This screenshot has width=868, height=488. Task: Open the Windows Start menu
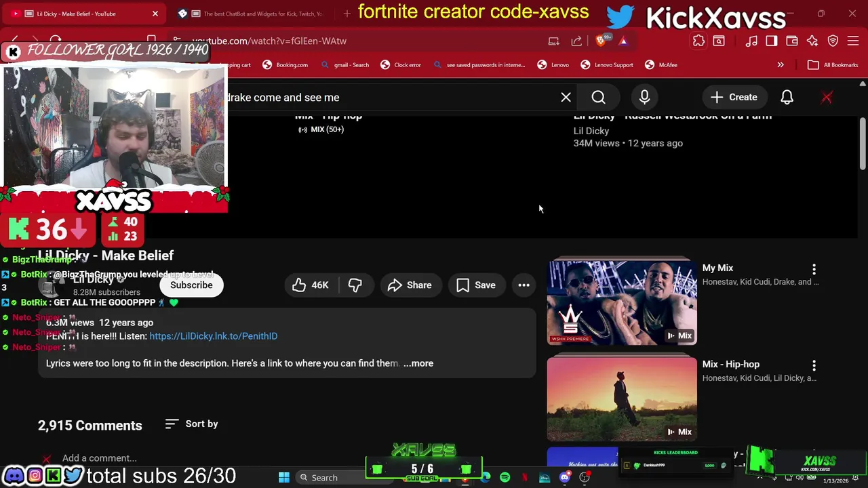[284, 478]
